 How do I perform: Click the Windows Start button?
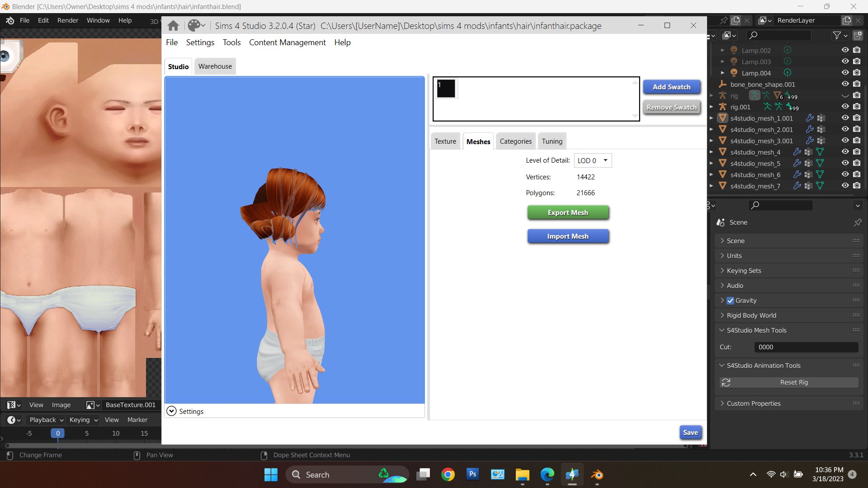(271, 474)
